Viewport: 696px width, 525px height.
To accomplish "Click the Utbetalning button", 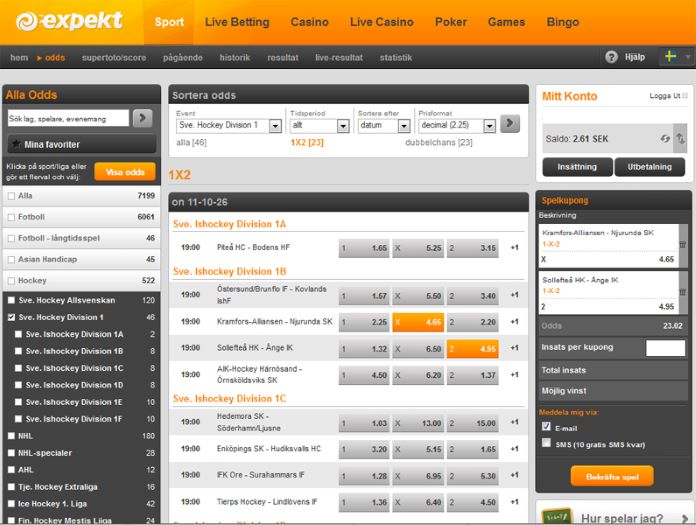I will [649, 167].
